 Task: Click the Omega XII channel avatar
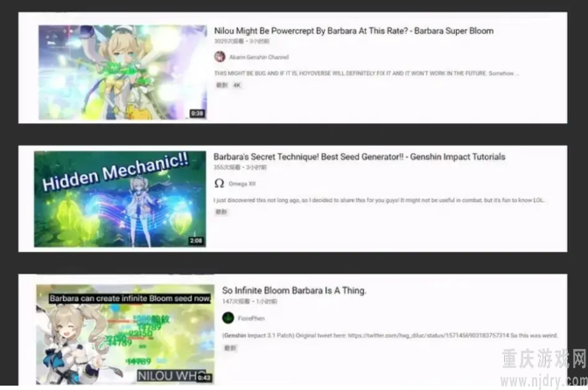coord(219,184)
